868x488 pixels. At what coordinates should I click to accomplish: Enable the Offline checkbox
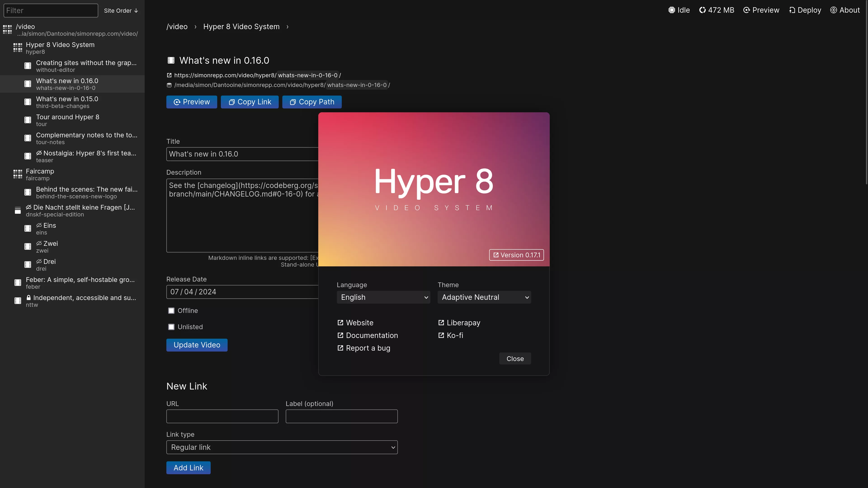point(171,310)
